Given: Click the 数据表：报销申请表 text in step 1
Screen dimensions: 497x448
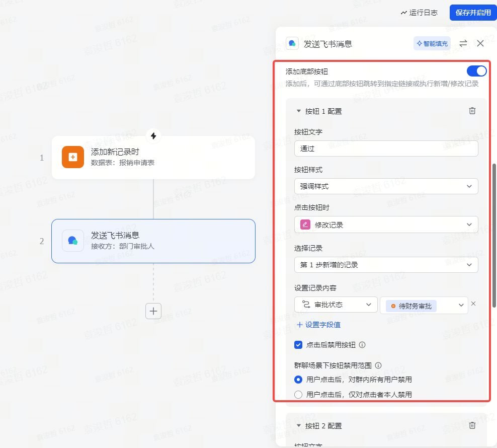Looking at the screenshot, I should (123, 163).
